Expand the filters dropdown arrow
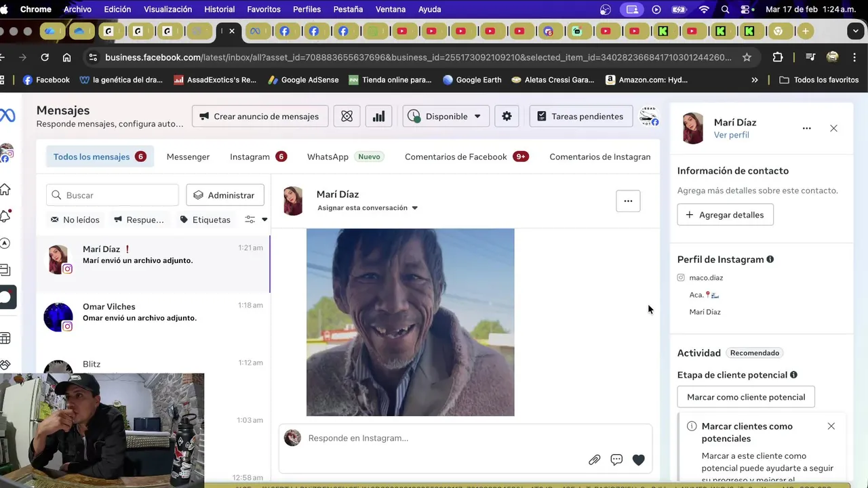868x488 pixels. click(x=264, y=220)
